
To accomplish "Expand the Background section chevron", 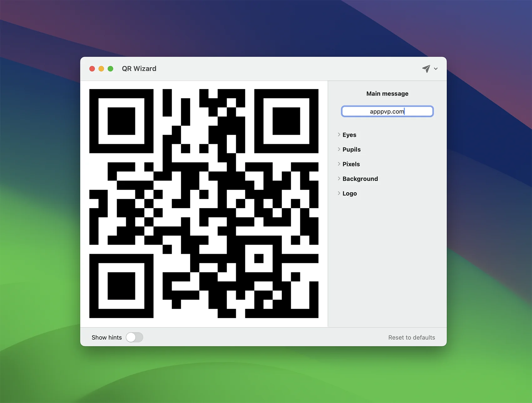I will (x=339, y=179).
